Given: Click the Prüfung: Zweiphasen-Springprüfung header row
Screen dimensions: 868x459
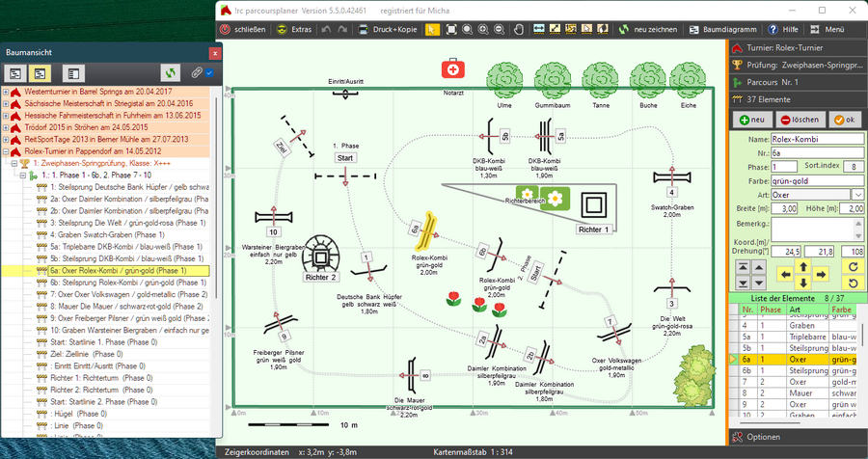Looking at the screenshot, I should 799,66.
